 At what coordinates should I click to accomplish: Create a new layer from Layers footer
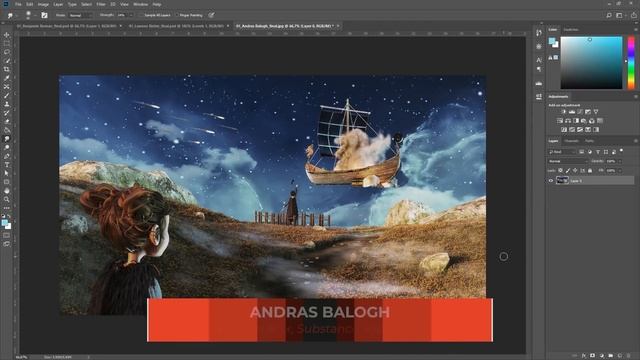pyautogui.click(x=619, y=356)
